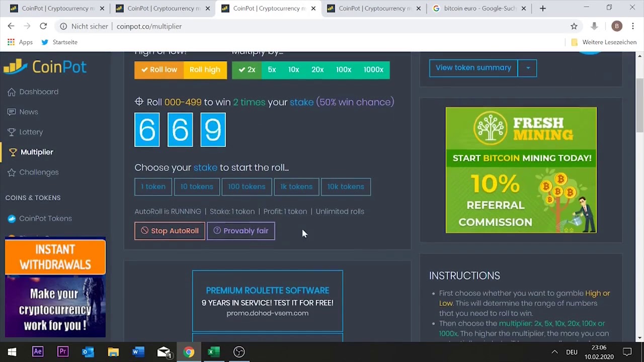Select Roll high option
This screenshot has width=644, height=362.
click(x=205, y=70)
